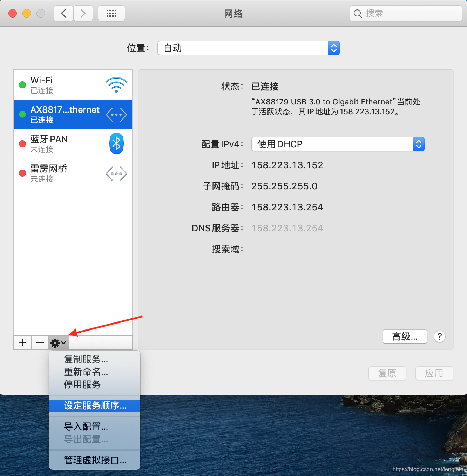Add a new service with the plus button
Viewport: 467px width, 476px height.
click(x=22, y=342)
